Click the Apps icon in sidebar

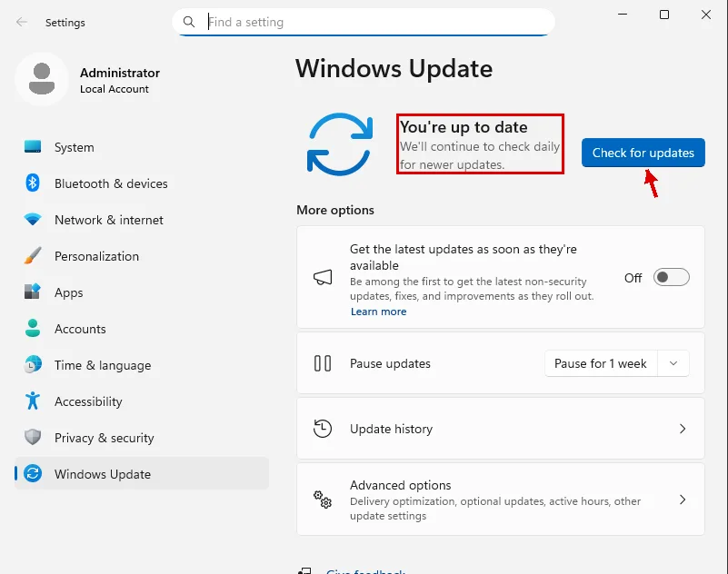click(x=33, y=292)
